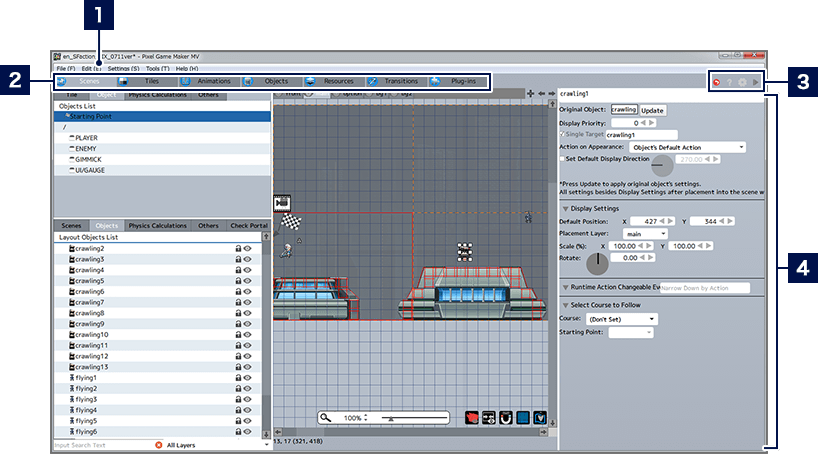Toggle the Single Target checkbox
Screen dimensions: 818x454
562,134
